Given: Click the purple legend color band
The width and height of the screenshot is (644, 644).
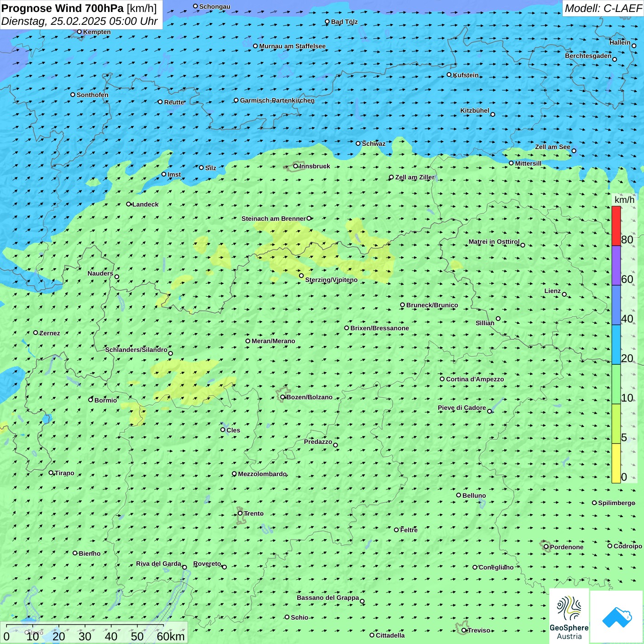Looking at the screenshot, I should 616,265.
